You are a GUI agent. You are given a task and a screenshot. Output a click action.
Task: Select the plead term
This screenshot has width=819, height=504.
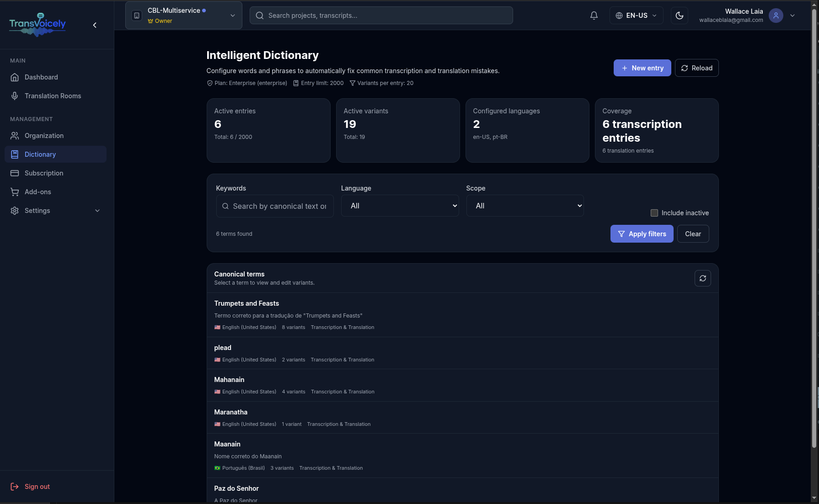click(462, 353)
